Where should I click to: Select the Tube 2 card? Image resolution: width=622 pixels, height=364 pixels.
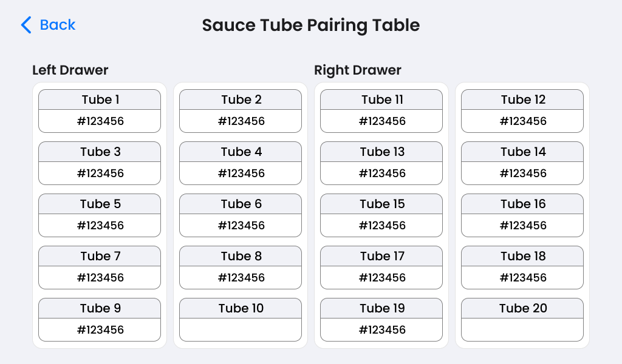tap(241, 111)
